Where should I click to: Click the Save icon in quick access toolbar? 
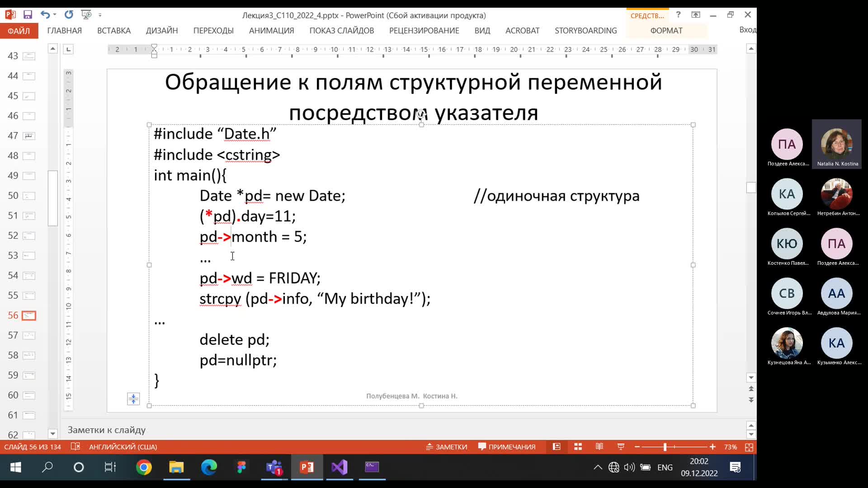point(28,14)
